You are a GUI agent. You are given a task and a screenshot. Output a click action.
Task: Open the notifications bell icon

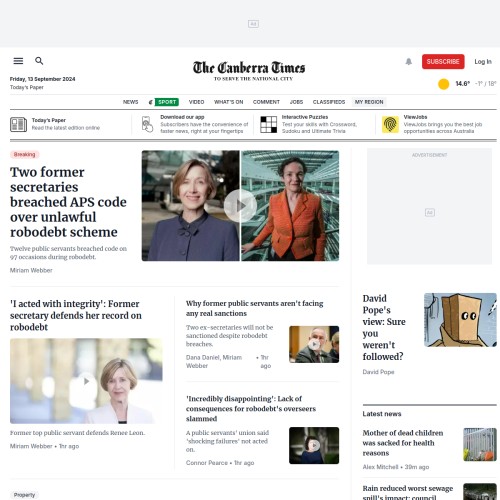click(x=409, y=62)
